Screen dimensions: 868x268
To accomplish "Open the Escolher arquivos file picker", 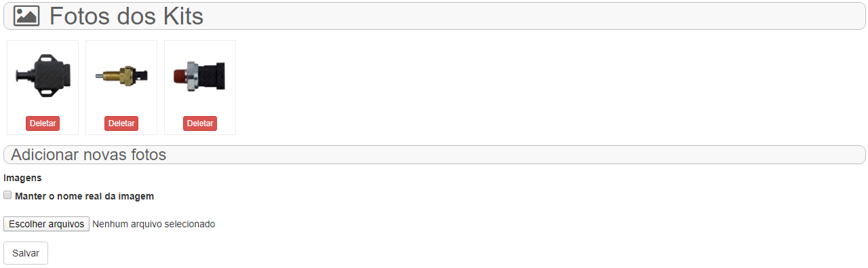I will point(46,224).
